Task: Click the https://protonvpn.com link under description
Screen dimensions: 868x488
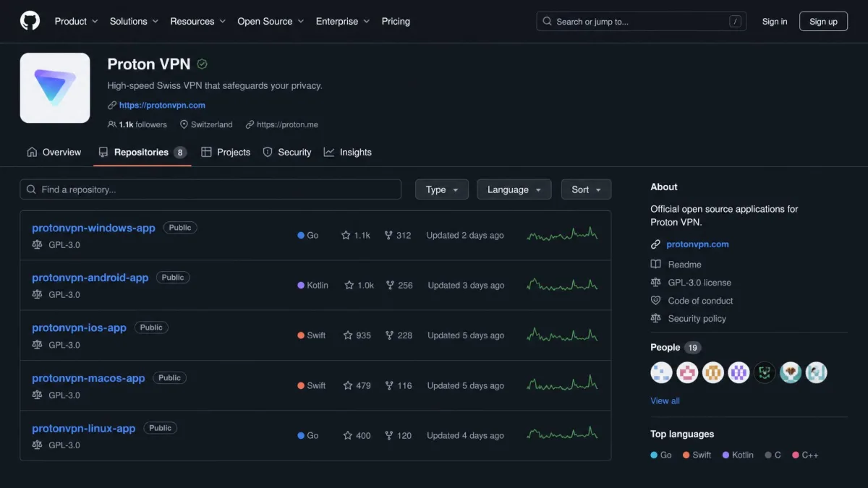Action: [x=162, y=106]
